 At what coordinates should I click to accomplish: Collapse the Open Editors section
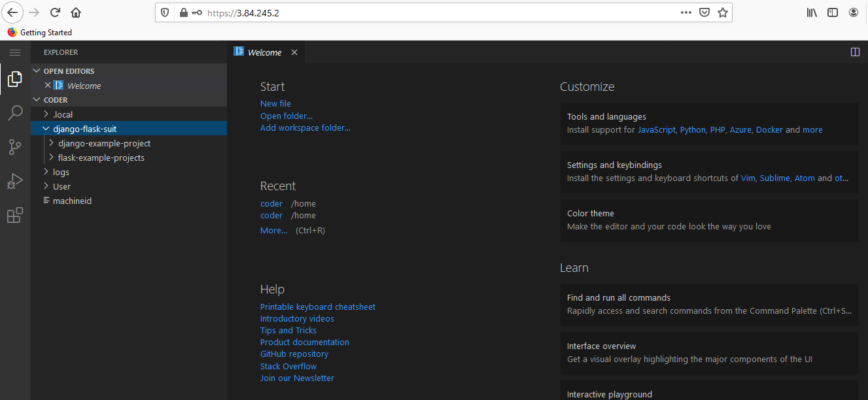129,71
